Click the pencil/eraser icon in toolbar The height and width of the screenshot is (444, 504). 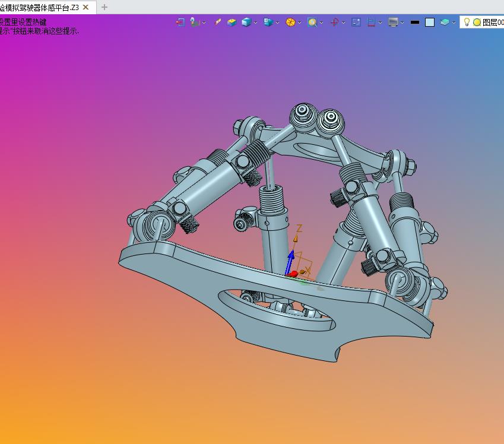(218, 22)
